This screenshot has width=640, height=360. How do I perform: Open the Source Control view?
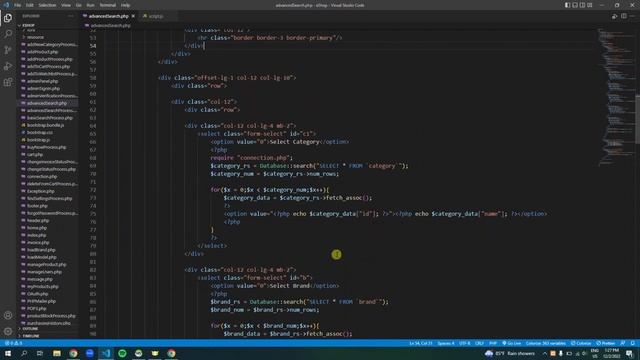point(8,50)
